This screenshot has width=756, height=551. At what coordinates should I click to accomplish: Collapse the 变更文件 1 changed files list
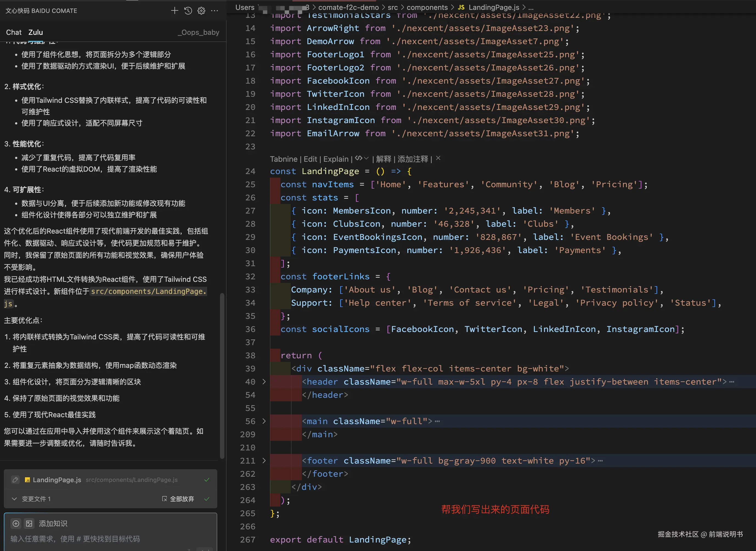(14, 499)
